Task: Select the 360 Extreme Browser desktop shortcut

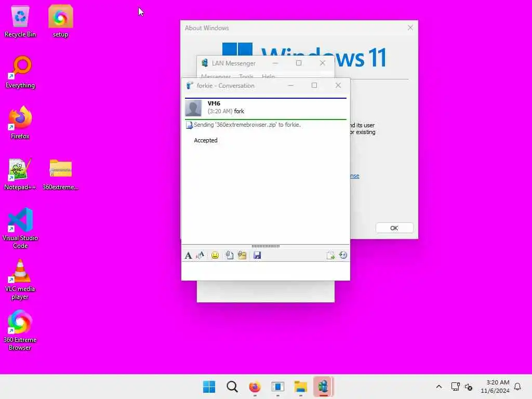Action: (20, 330)
